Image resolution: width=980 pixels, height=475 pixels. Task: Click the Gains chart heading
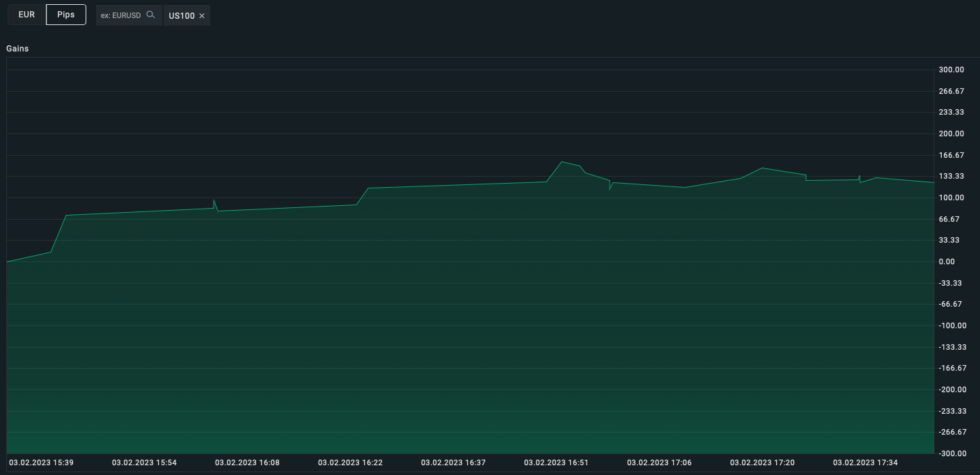click(x=17, y=49)
